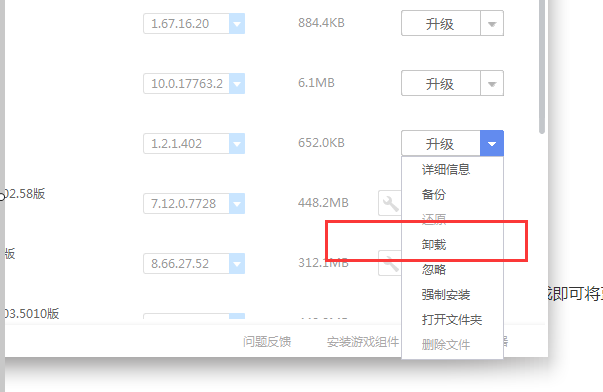The image size is (603, 392).
Task: Open the arrow menu beside 升级 for 884.4KB
Action: point(492,23)
